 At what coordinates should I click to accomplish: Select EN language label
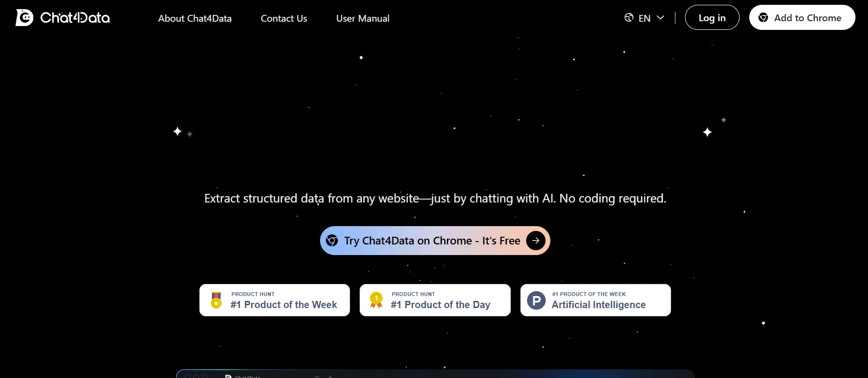[644, 18]
